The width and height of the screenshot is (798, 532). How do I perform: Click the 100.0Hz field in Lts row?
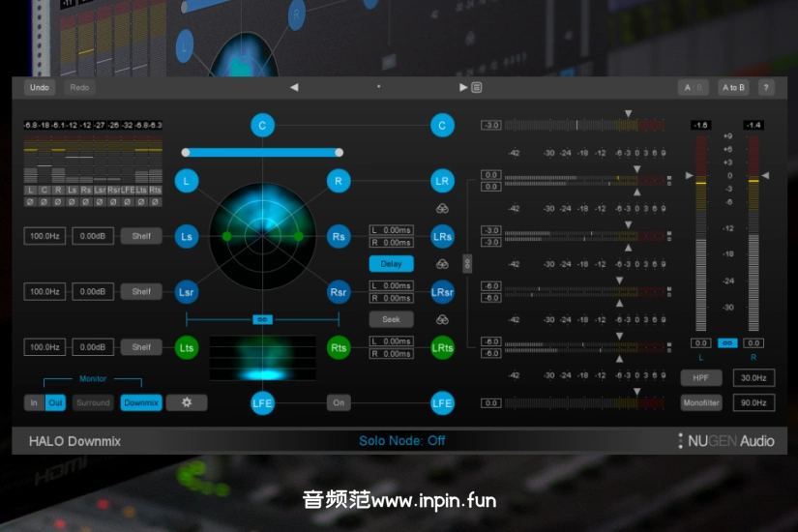pos(44,347)
